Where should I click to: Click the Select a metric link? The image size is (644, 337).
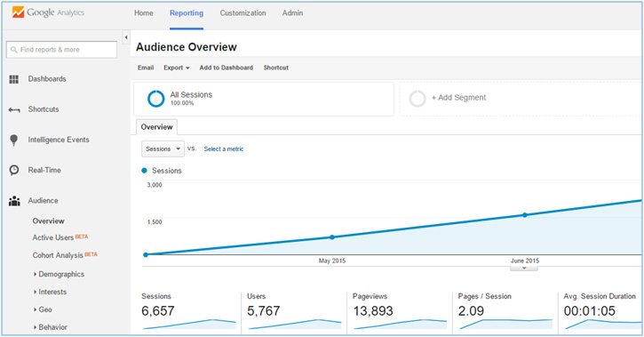point(224,149)
